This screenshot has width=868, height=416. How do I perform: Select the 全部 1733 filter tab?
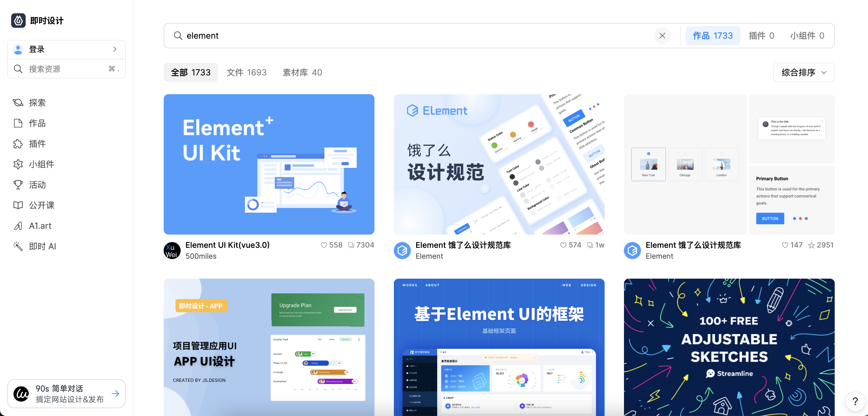(191, 72)
